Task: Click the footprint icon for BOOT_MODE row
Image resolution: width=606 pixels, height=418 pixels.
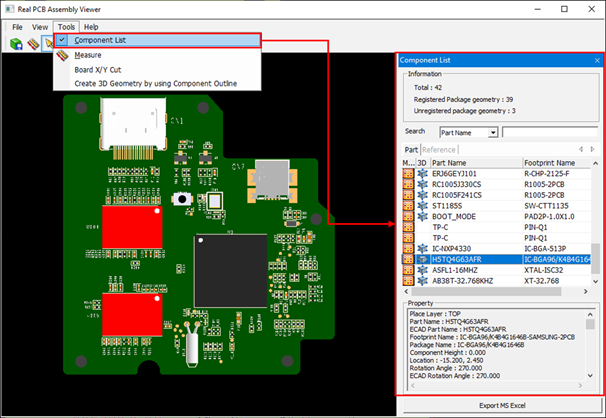Action: click(408, 216)
